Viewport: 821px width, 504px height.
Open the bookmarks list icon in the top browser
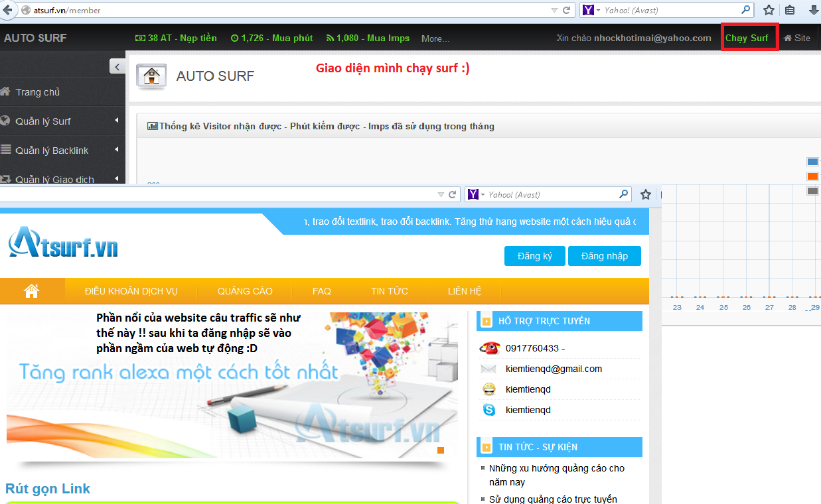pyautogui.click(x=790, y=10)
